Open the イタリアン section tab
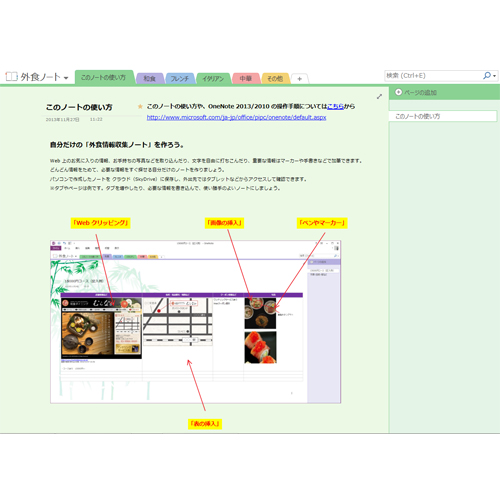The width and height of the screenshot is (500, 500). click(213, 79)
